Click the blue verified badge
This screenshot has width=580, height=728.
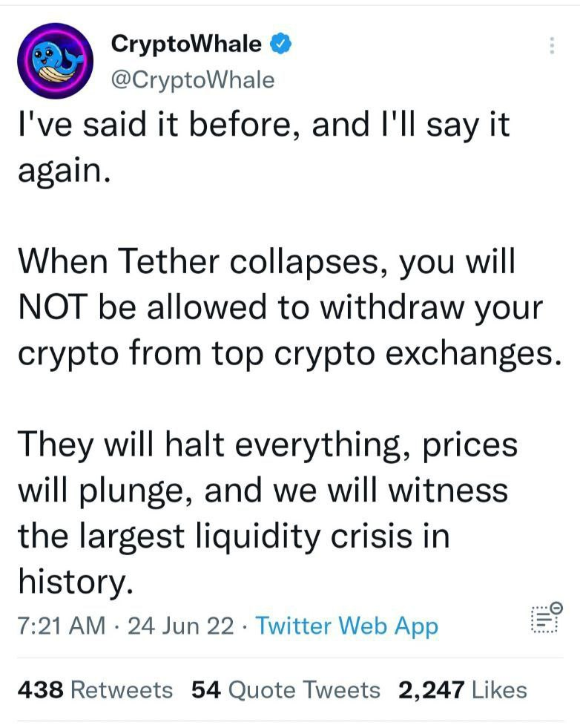tap(279, 45)
